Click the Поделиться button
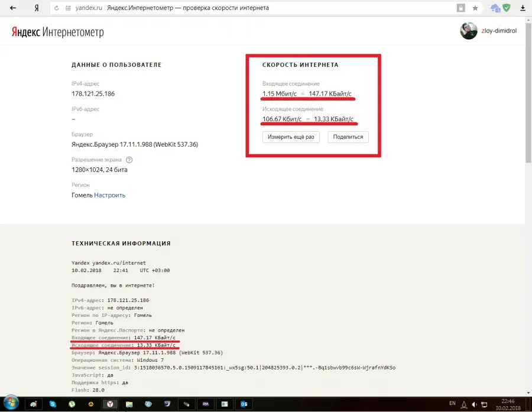This screenshot has height=412, width=532. (348, 137)
